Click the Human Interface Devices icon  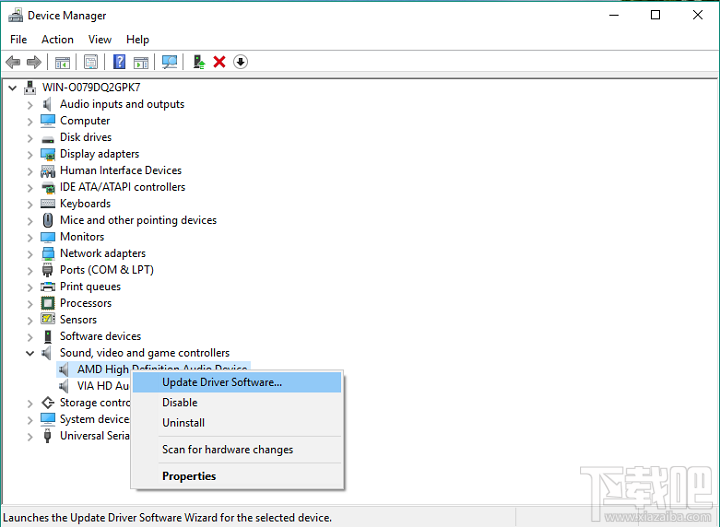coord(48,171)
